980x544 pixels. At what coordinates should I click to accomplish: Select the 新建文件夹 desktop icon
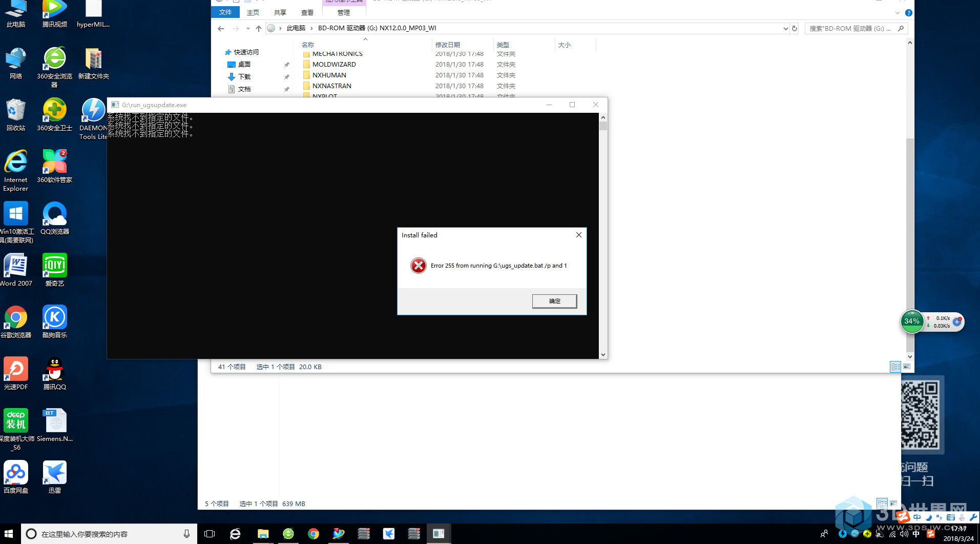tap(94, 63)
